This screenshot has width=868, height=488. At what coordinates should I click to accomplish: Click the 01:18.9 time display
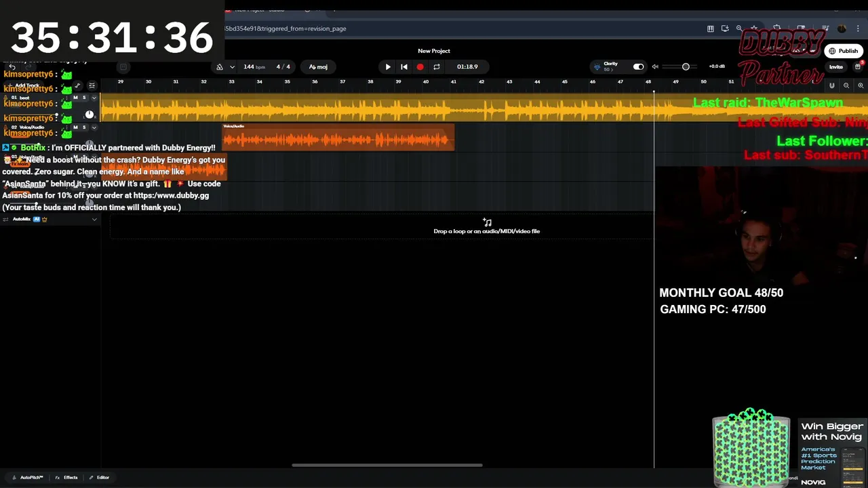(x=467, y=66)
